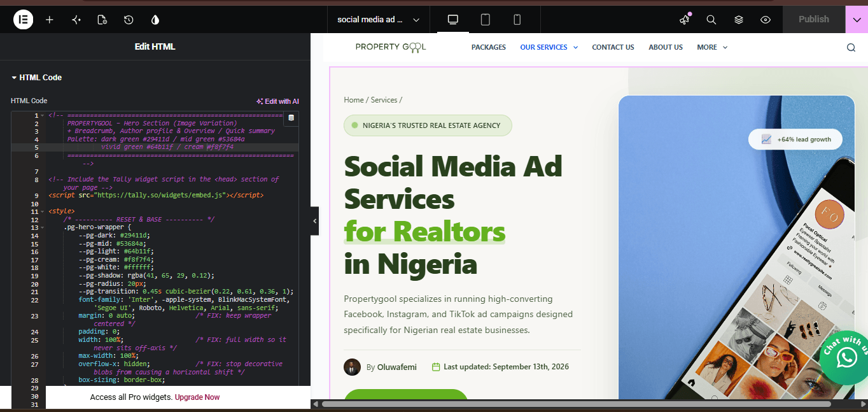
Task: Collapse the HTML Code section
Action: [x=36, y=78]
